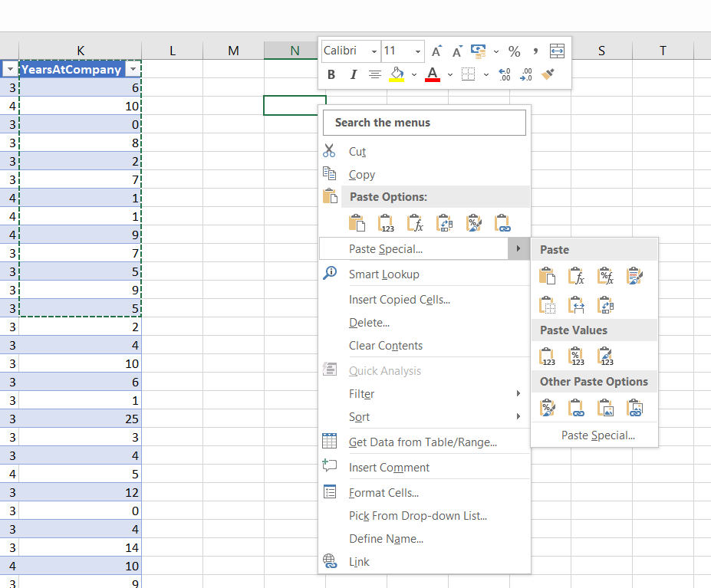
Task: Toggle Bold formatting in the mini toolbar
Action: 331,74
